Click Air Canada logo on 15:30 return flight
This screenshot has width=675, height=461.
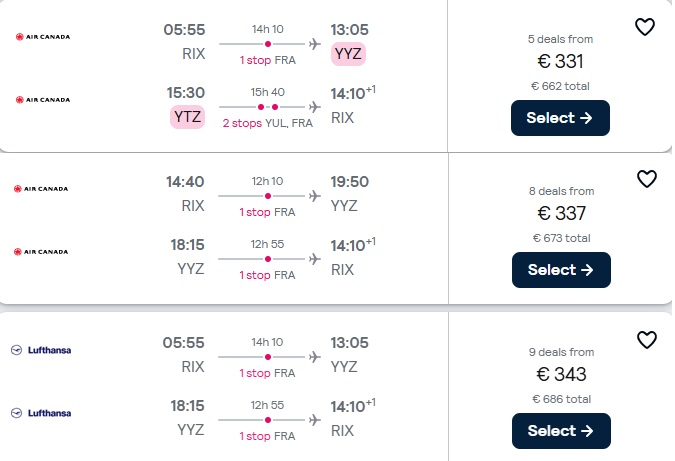43,100
